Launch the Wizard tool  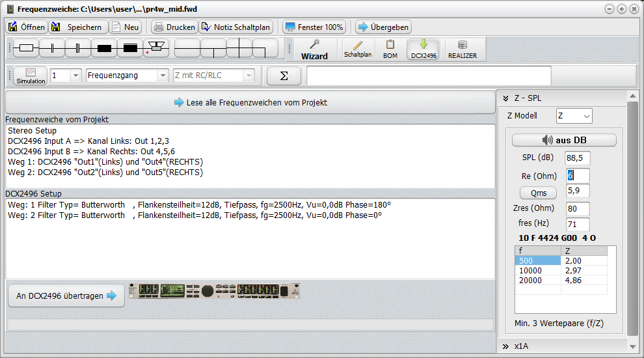(x=314, y=49)
